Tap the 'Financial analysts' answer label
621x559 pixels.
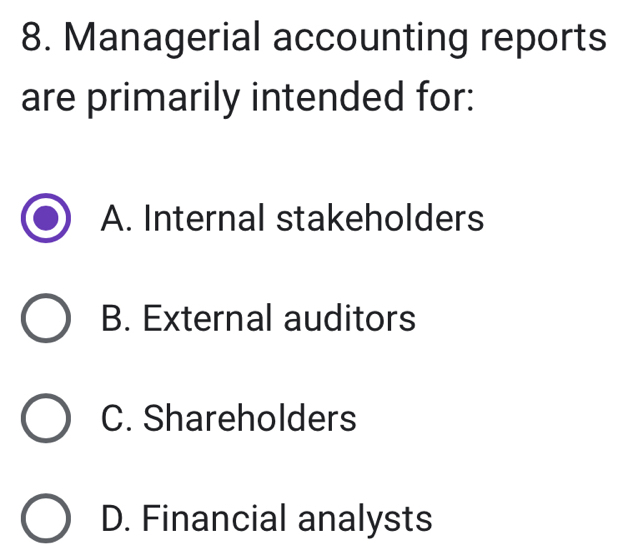pos(267,519)
